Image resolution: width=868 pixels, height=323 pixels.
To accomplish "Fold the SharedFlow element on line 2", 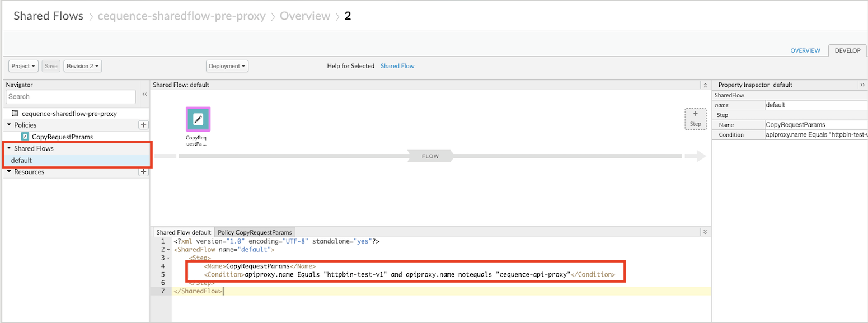I will pyautogui.click(x=169, y=250).
